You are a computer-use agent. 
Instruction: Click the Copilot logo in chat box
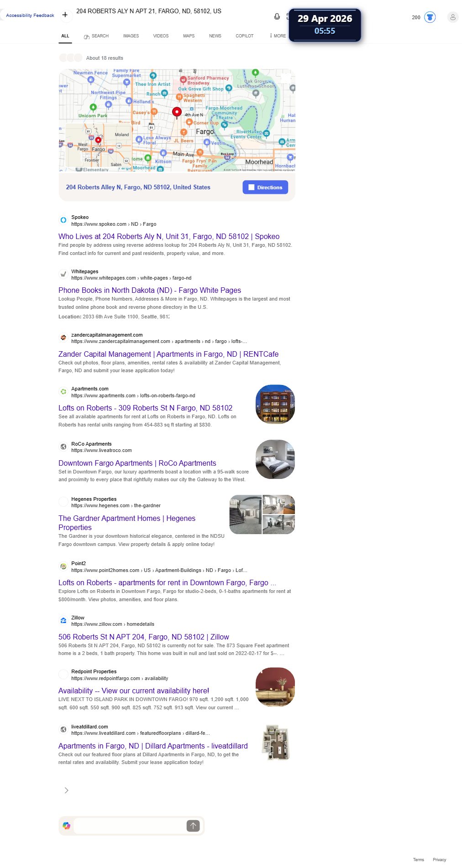(x=67, y=826)
